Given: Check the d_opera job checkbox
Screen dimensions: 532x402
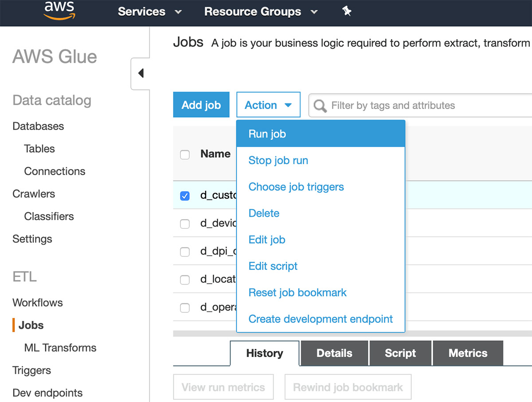Looking at the screenshot, I should (185, 308).
